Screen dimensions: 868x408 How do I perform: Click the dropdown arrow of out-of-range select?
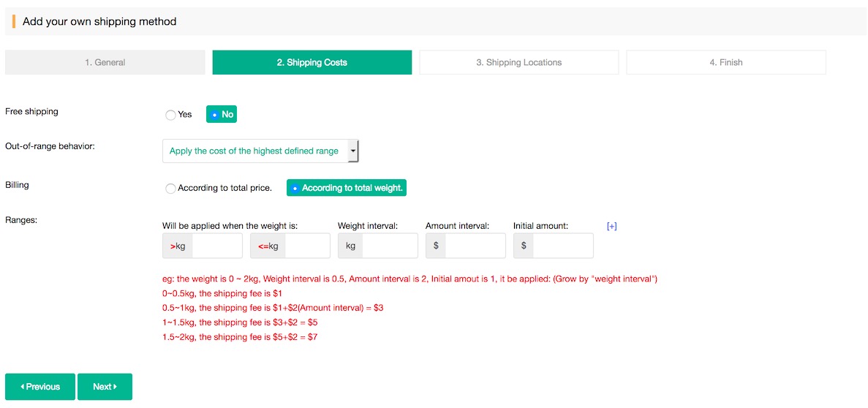click(353, 151)
